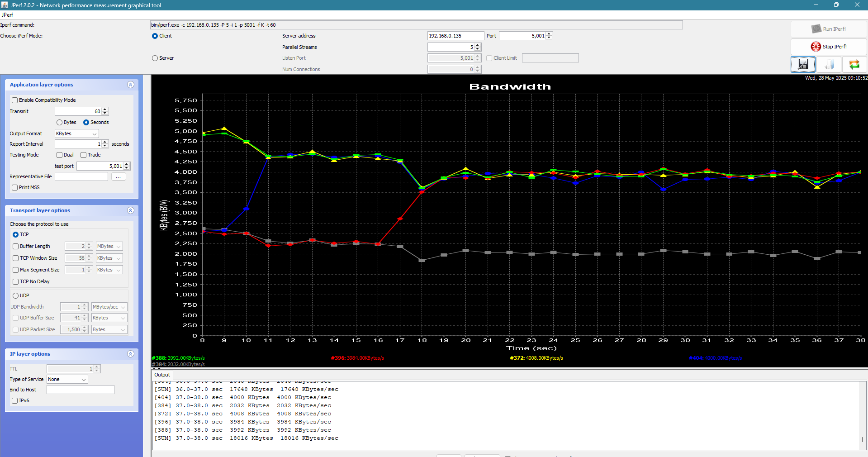The width and height of the screenshot is (868, 457).
Task: Click the JPerf application title bar icon
Action: tap(5, 5)
